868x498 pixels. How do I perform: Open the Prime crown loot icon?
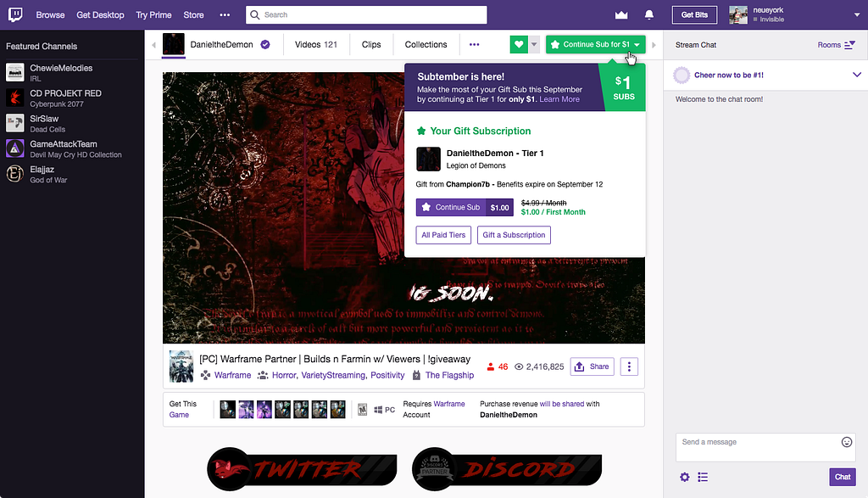[621, 15]
